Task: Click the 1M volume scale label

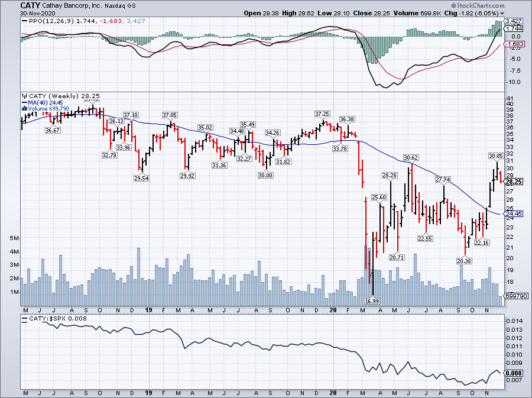Action: point(14,292)
